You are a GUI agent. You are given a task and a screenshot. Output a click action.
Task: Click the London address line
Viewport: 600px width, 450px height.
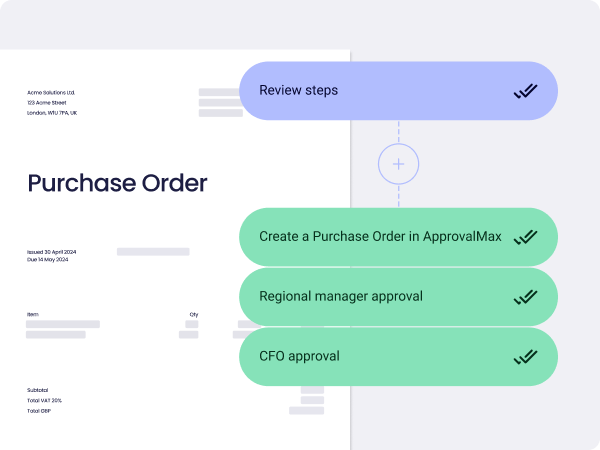pos(52,113)
